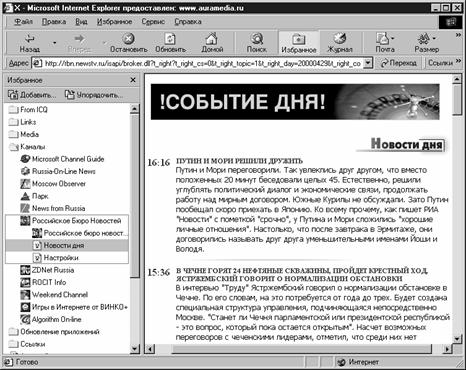
Task: Expand the address bar URL dropdown
Action: coord(368,63)
